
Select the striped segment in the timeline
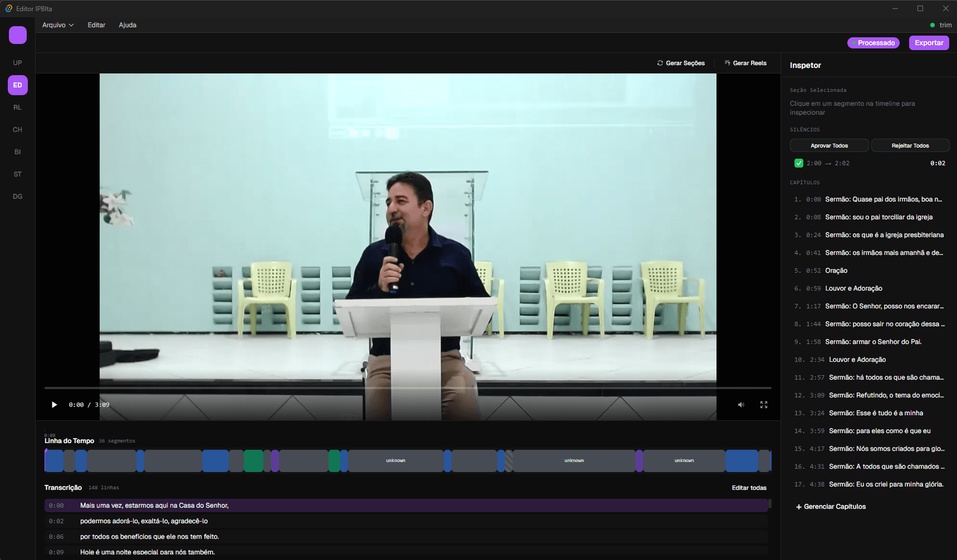coord(509,461)
